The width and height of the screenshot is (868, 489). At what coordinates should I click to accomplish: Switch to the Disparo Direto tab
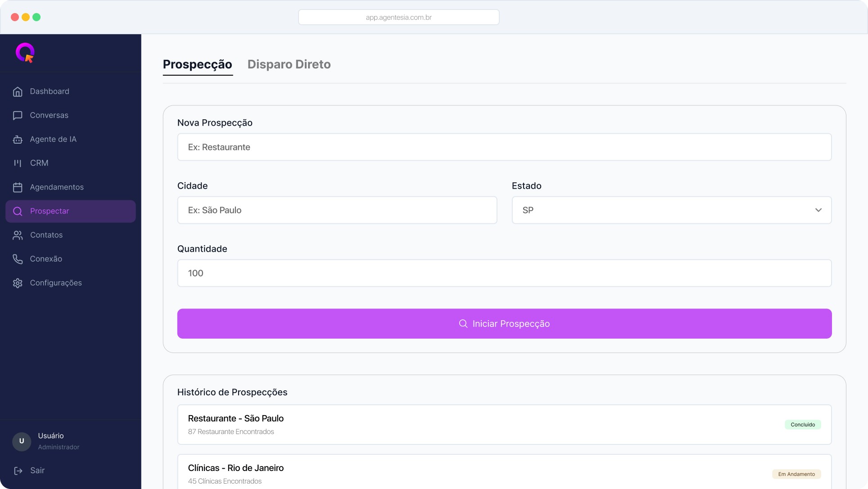click(289, 64)
